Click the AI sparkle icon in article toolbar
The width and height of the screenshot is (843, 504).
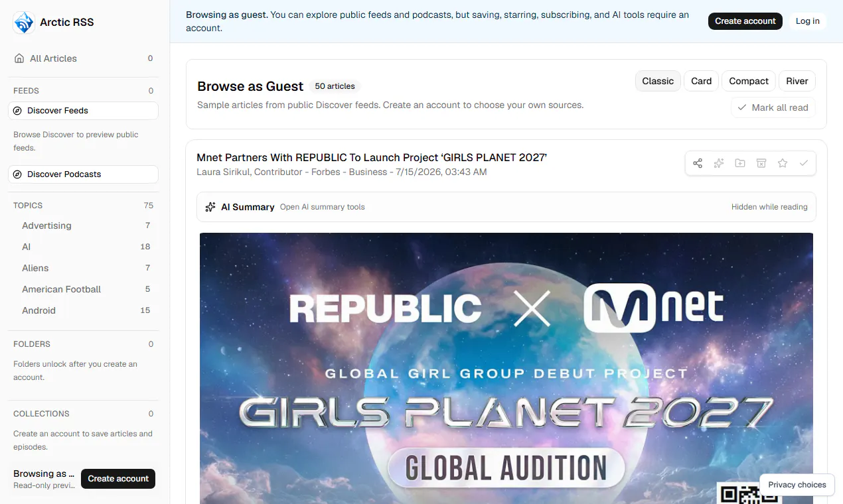(x=719, y=163)
